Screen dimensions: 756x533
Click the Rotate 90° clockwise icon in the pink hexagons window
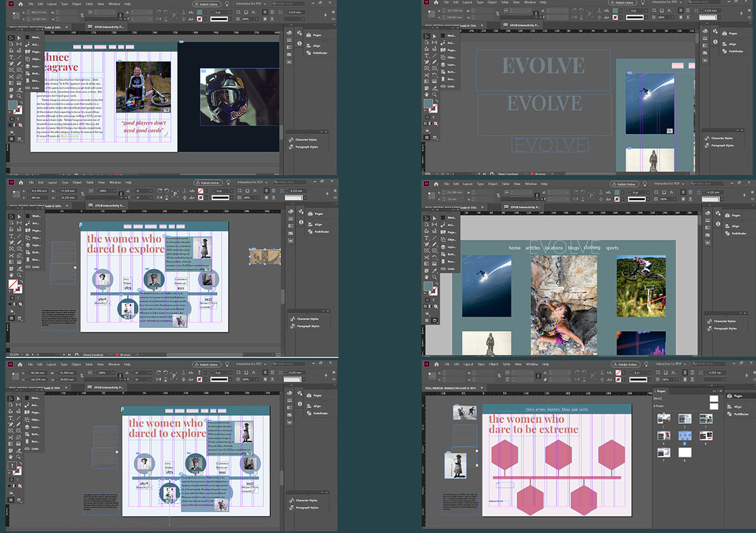coord(577,372)
